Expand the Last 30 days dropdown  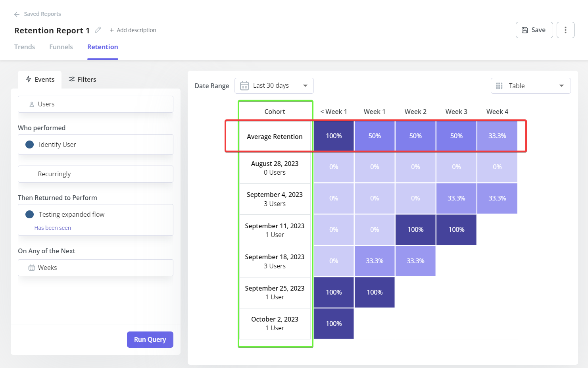tap(274, 86)
